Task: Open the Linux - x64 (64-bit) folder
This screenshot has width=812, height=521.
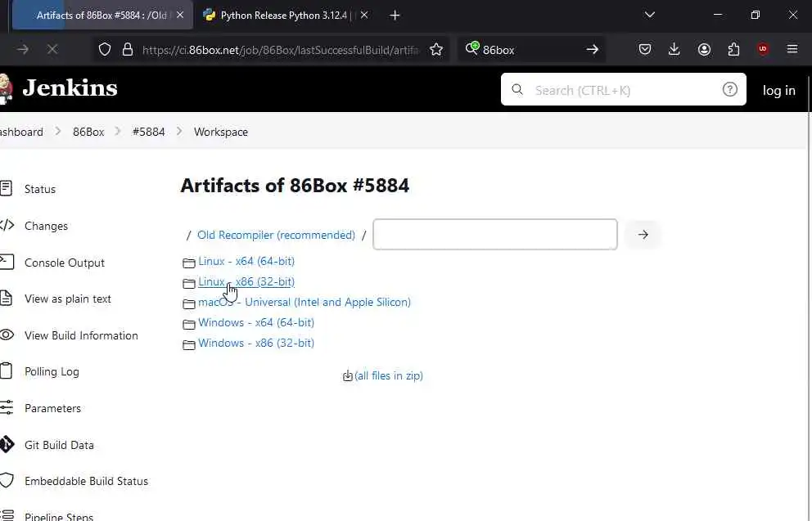Action: click(x=246, y=261)
